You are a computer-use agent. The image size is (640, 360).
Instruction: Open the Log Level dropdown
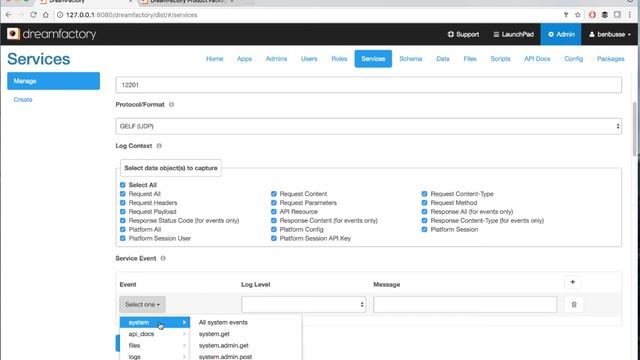[304, 304]
